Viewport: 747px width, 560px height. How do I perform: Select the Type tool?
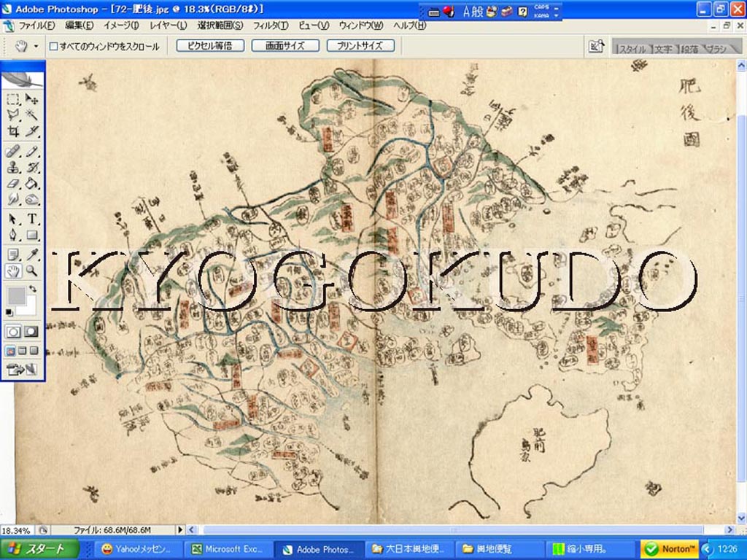pyautogui.click(x=33, y=219)
